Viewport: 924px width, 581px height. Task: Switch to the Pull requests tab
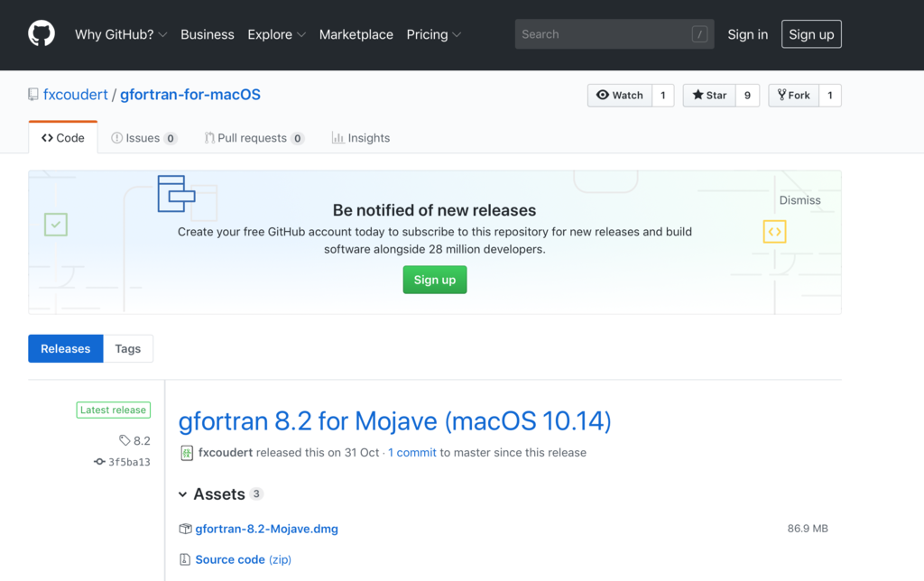[x=254, y=138]
